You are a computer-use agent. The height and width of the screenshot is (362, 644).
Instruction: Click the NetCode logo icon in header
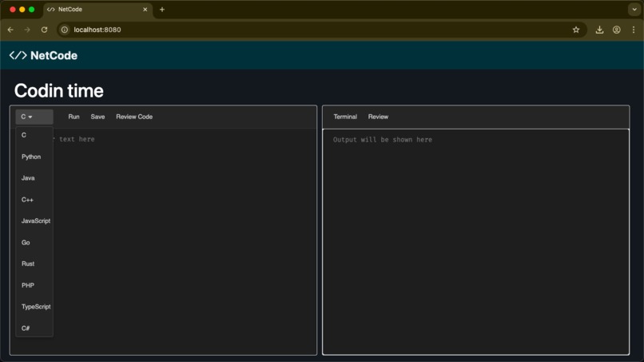click(x=18, y=55)
